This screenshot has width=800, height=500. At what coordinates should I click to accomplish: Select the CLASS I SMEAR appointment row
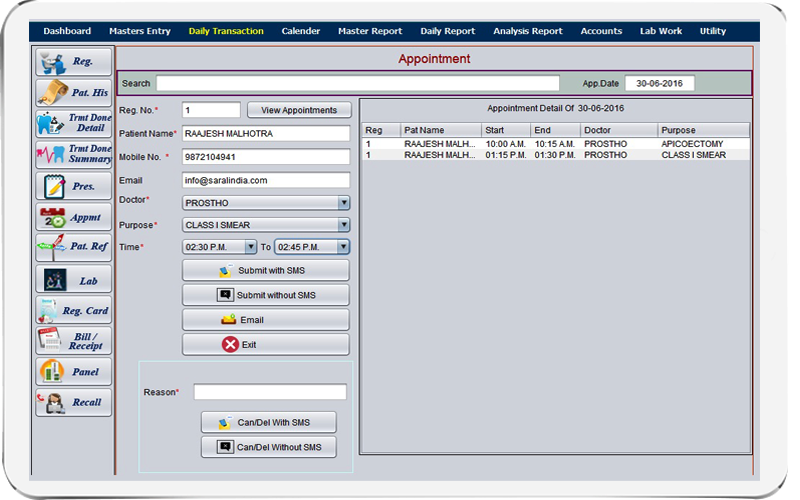pos(556,155)
